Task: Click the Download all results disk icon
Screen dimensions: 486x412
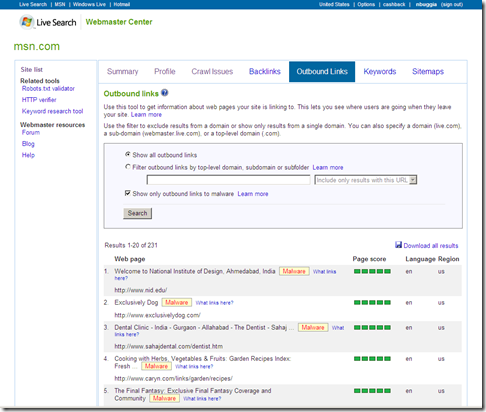Action: 398,245
